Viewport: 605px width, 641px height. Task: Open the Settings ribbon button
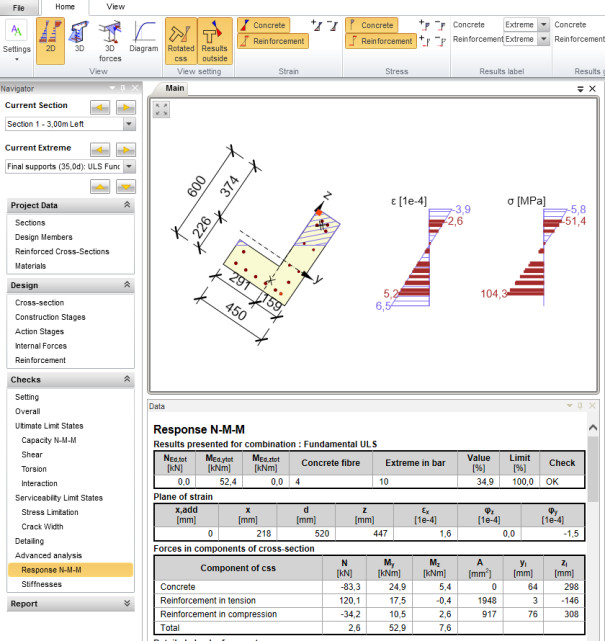tap(17, 40)
